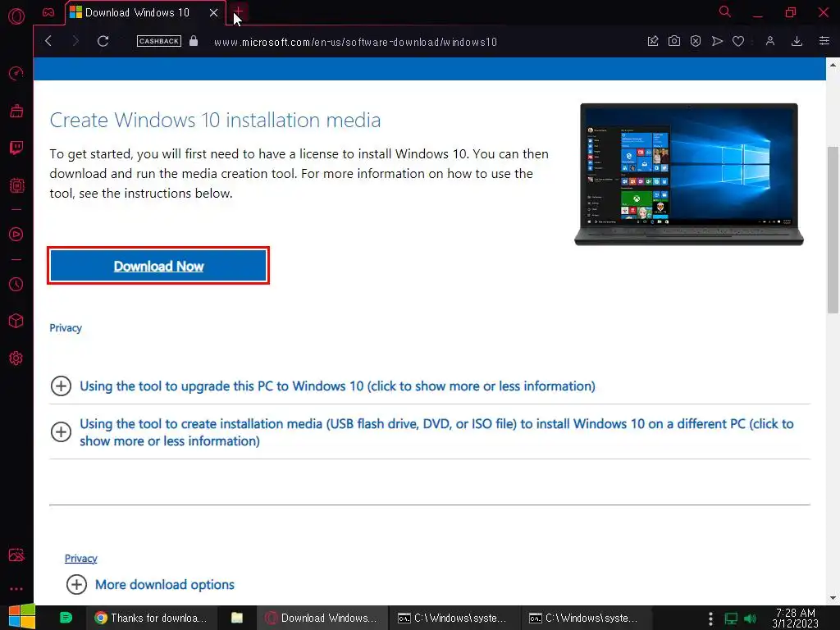Image resolution: width=840 pixels, height=630 pixels.
Task: Take a snapshot with camera icon
Action: (x=674, y=41)
